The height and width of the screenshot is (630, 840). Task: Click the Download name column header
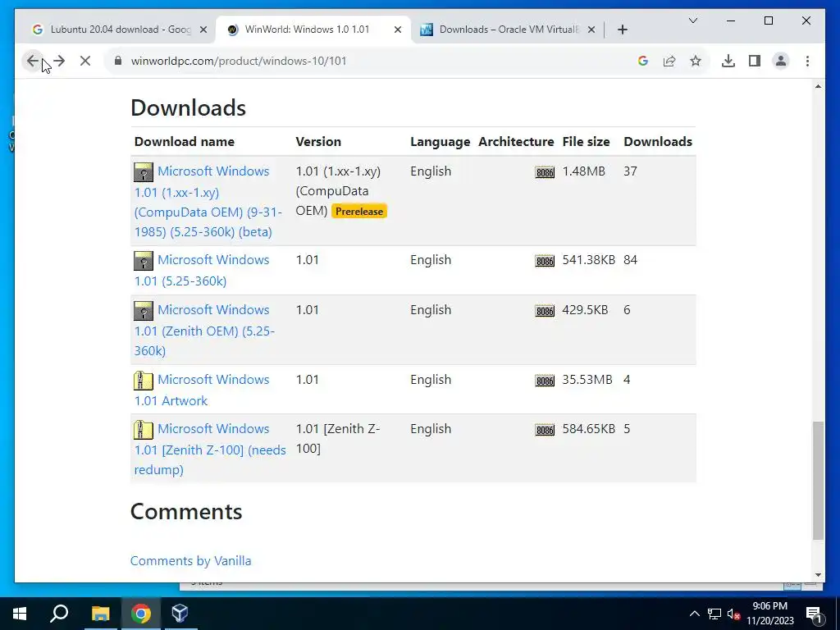pos(185,141)
